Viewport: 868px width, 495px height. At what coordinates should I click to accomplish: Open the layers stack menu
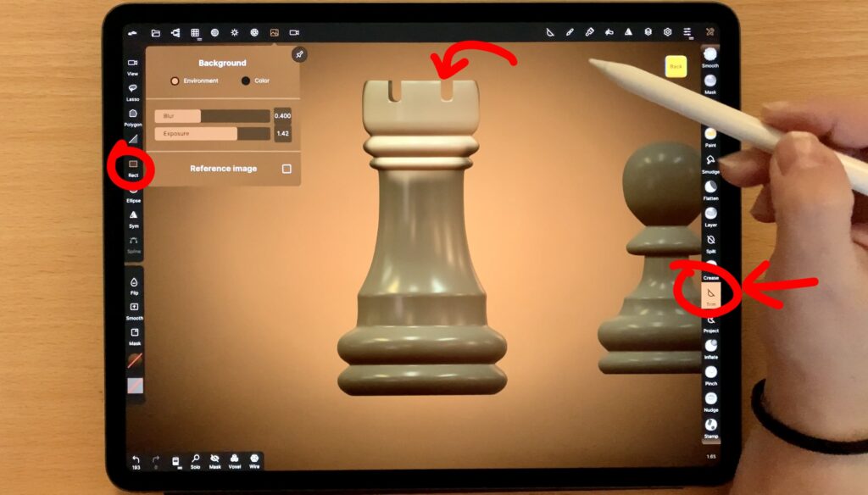click(x=648, y=32)
